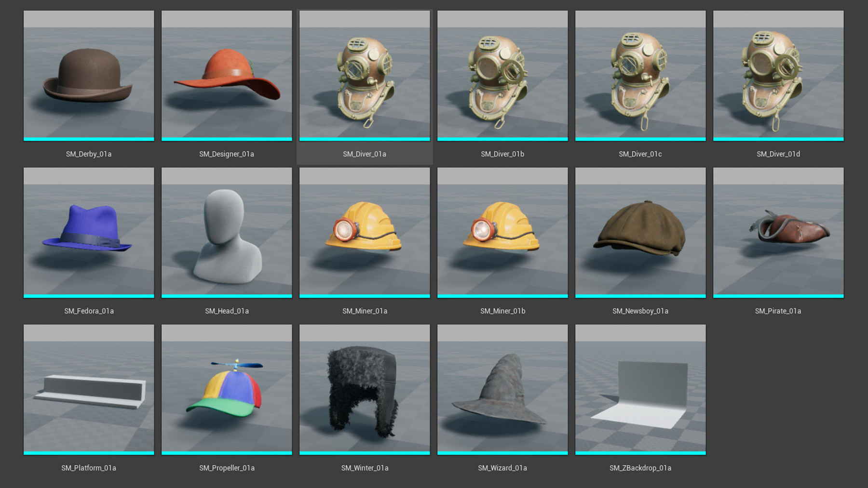
Task: Select the SM_Derby_01a bowler hat thumbnail
Action: pos(89,75)
